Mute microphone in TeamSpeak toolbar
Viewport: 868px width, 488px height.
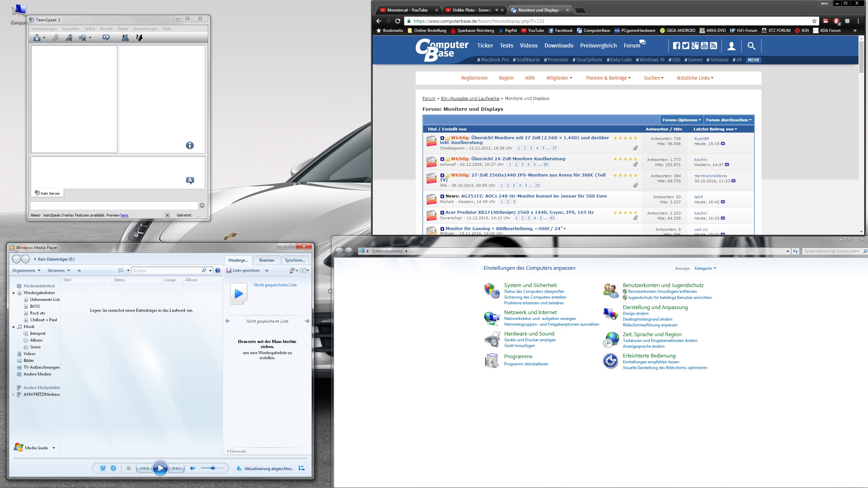click(x=69, y=38)
